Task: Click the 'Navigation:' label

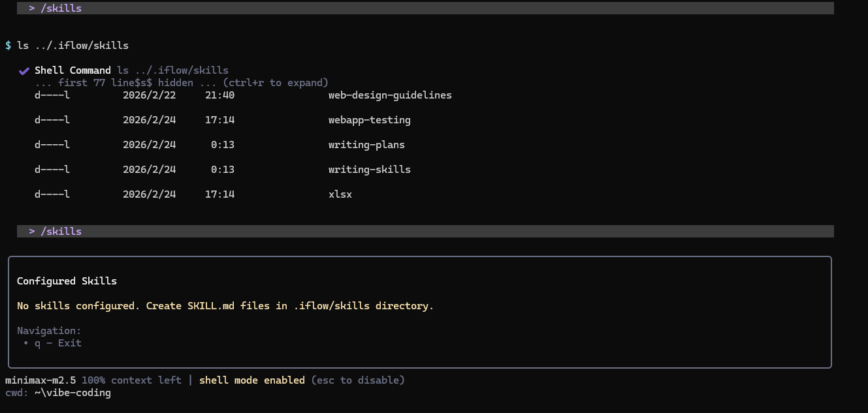Action: tap(49, 331)
